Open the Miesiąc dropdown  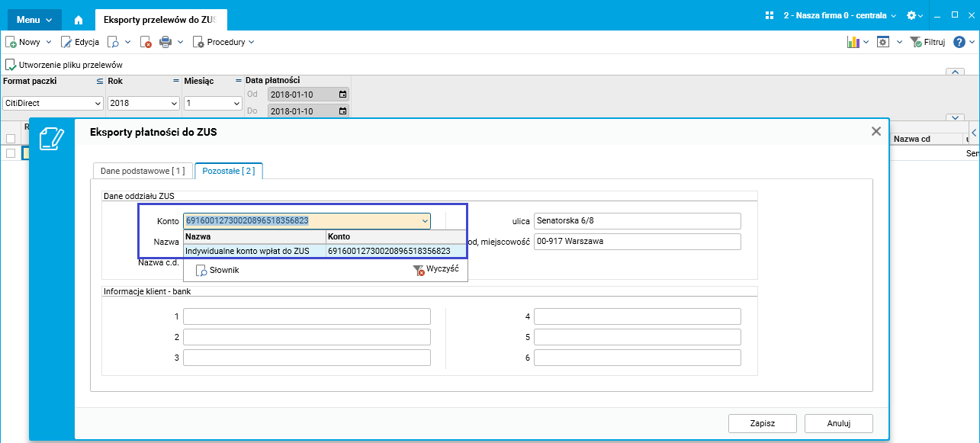click(213, 103)
